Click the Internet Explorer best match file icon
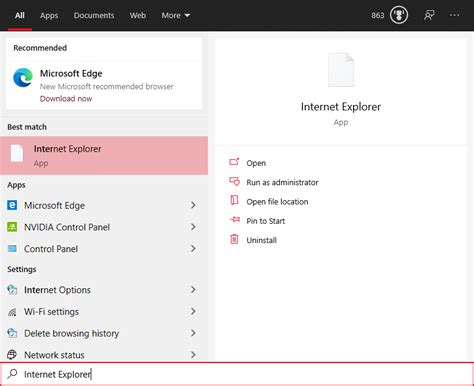The width and height of the screenshot is (474, 386). point(17,153)
